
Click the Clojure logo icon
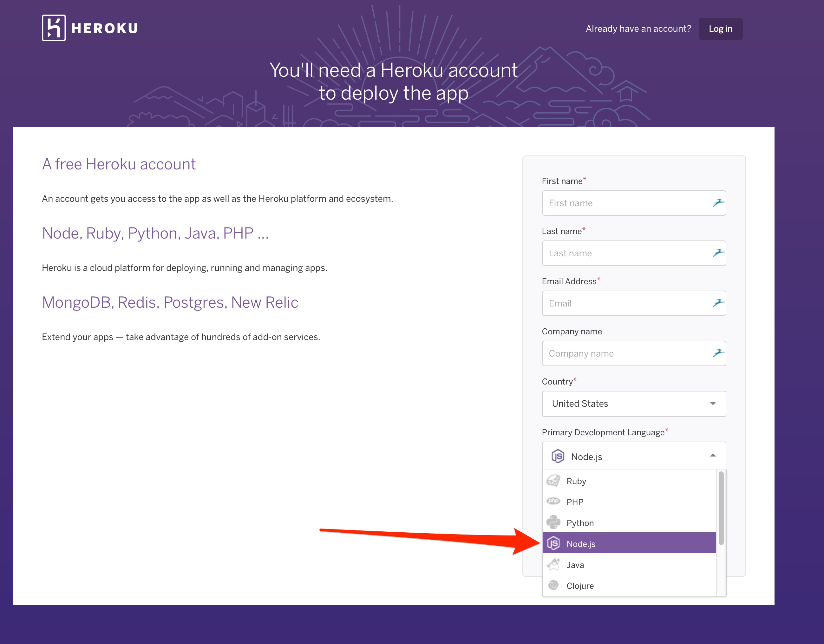tap(553, 585)
